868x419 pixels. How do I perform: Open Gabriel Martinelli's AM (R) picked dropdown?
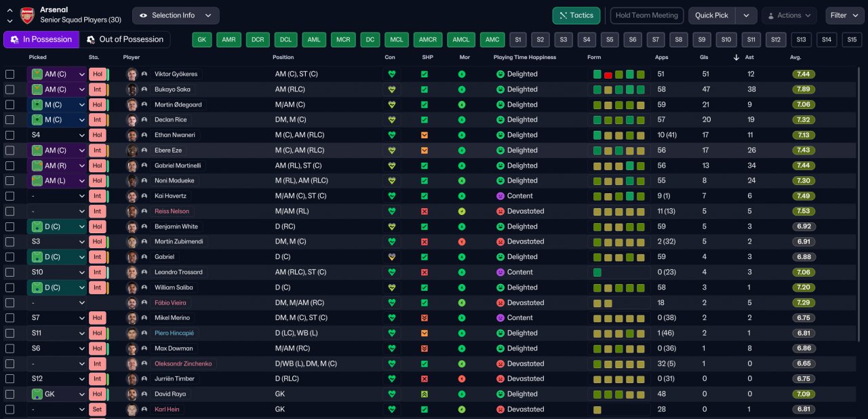click(x=57, y=165)
